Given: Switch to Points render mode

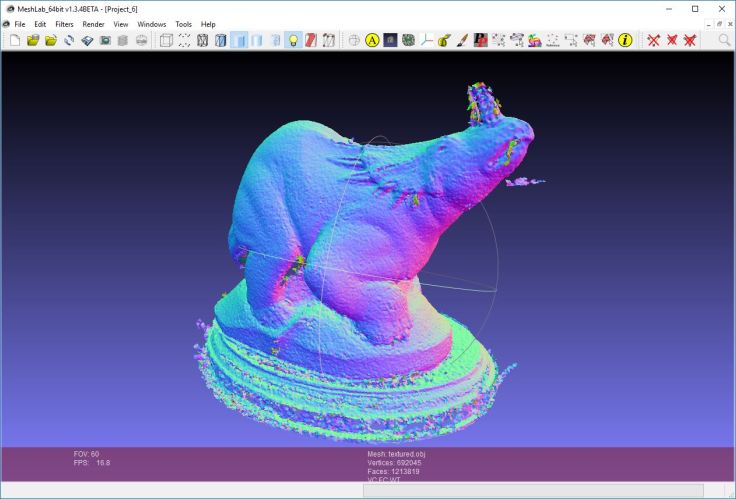Looking at the screenshot, I should click(x=184, y=40).
